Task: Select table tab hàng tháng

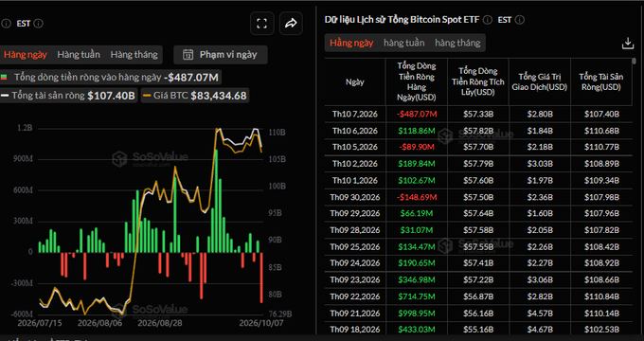Action: tap(457, 43)
